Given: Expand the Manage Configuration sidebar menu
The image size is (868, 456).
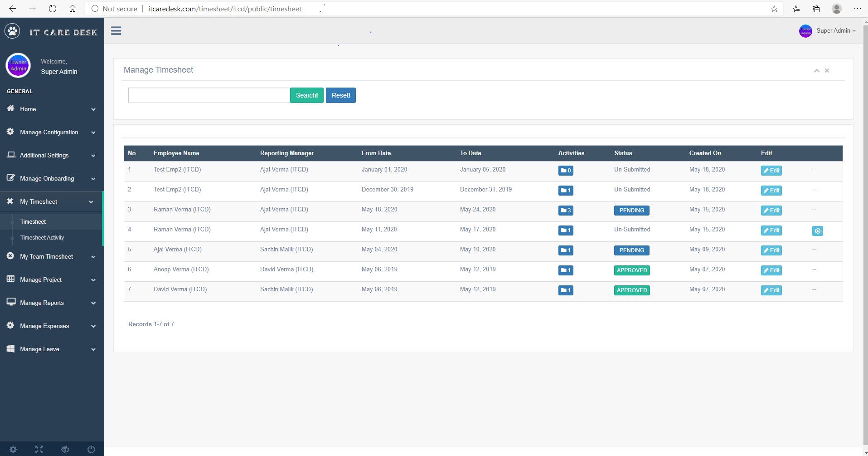Looking at the screenshot, I should coord(52,132).
